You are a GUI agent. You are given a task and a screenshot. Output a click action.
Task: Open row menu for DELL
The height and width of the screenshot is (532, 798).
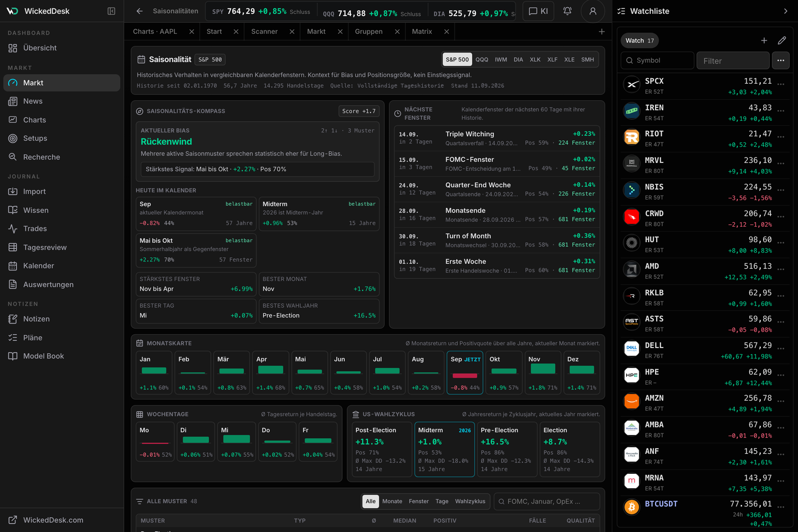[x=781, y=349]
